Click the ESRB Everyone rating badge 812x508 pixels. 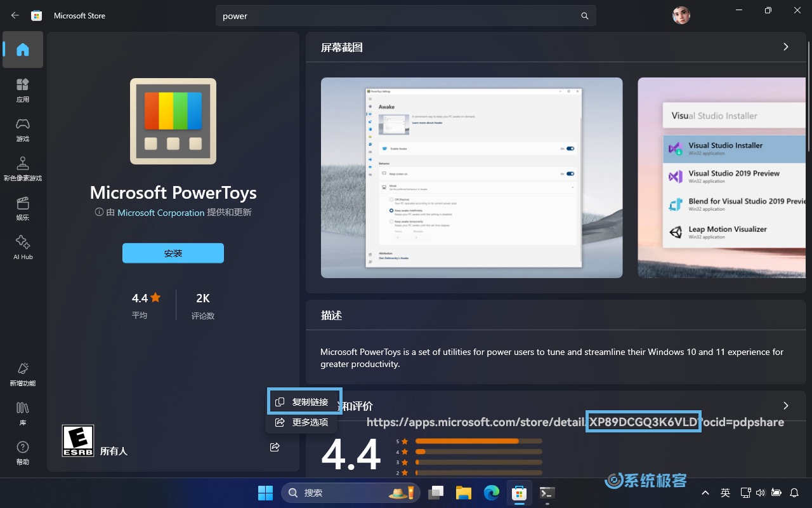(78, 441)
